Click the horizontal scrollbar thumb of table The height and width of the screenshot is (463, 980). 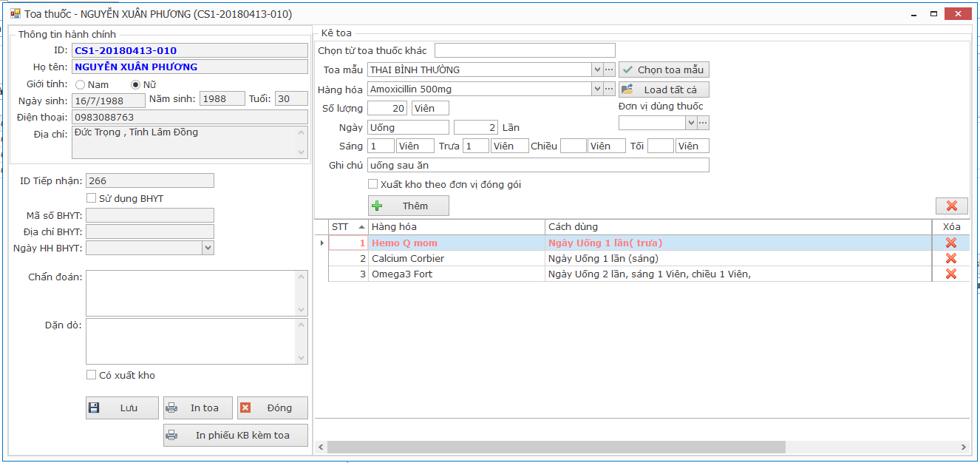[x=556, y=447]
